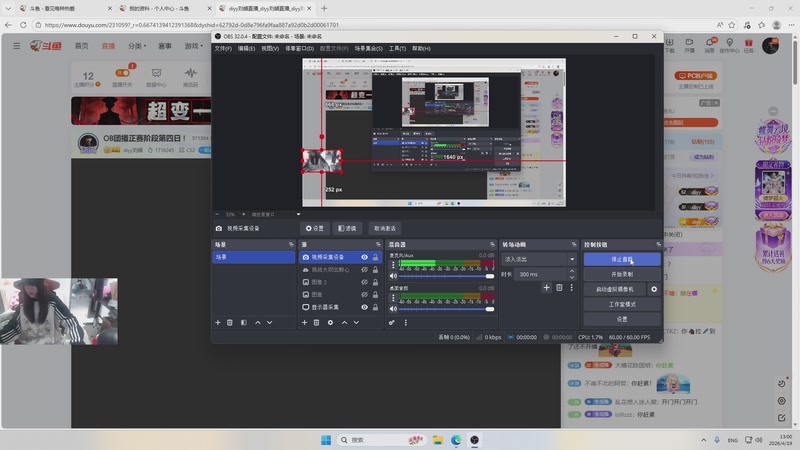800x450 pixels.
Task: Click 启动虚拟摄像机 button
Action: point(615,289)
